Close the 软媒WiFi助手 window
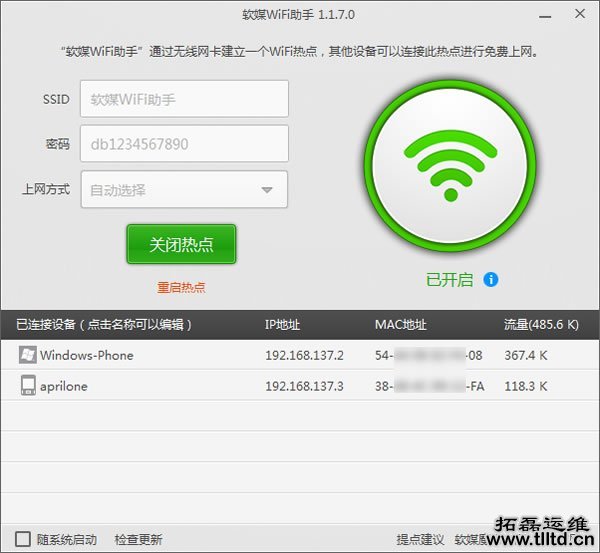This screenshot has height=553, width=600. point(580,14)
